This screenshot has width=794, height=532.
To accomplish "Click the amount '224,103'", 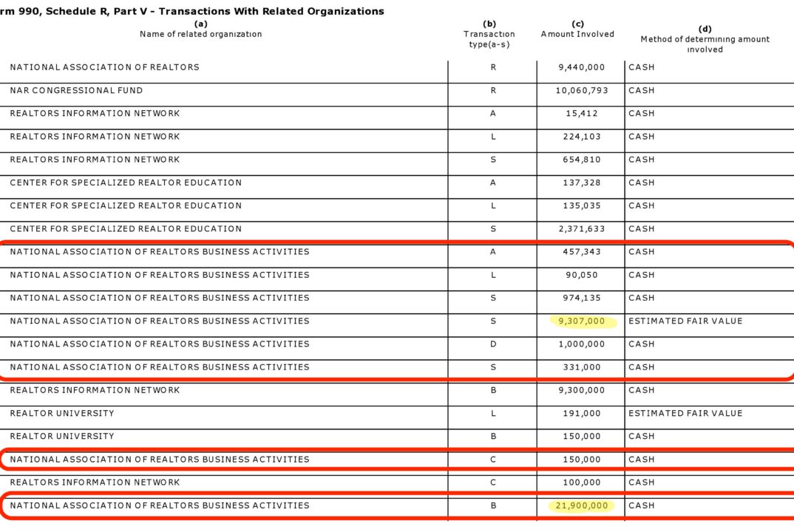I will pyautogui.click(x=581, y=137).
